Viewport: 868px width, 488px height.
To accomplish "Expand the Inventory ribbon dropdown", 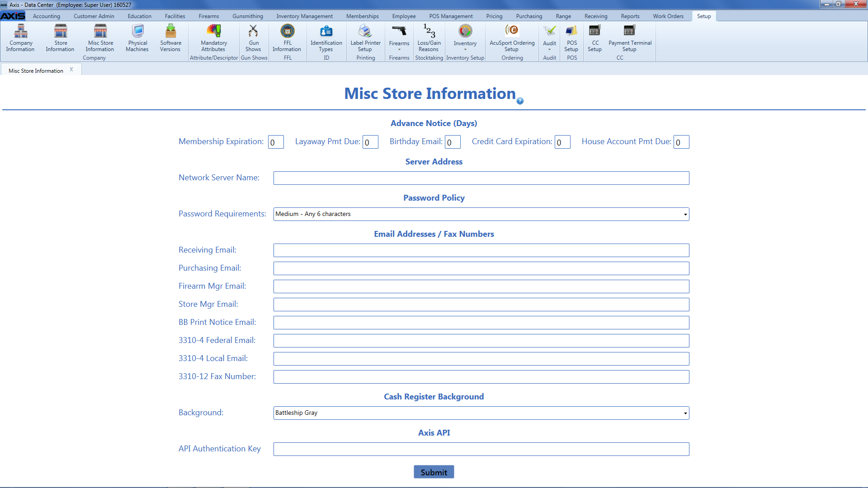I will pyautogui.click(x=465, y=38).
